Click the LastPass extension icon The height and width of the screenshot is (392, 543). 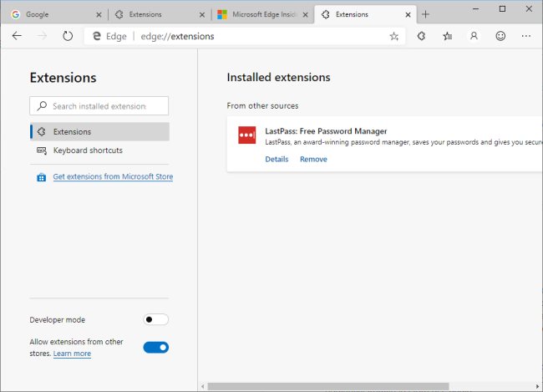(x=246, y=135)
